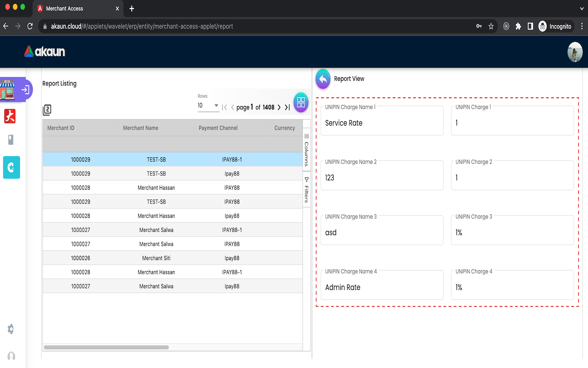
Task: Go to the next page of results
Action: [x=279, y=108]
